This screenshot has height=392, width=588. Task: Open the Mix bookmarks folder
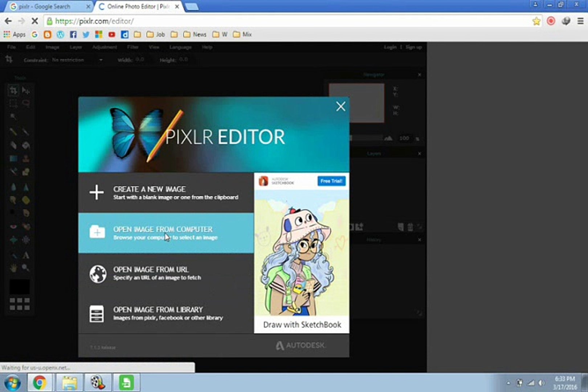tap(242, 34)
